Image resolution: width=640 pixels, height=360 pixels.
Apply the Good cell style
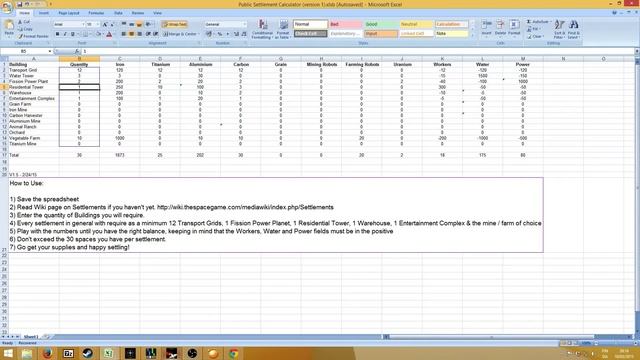[381, 24]
